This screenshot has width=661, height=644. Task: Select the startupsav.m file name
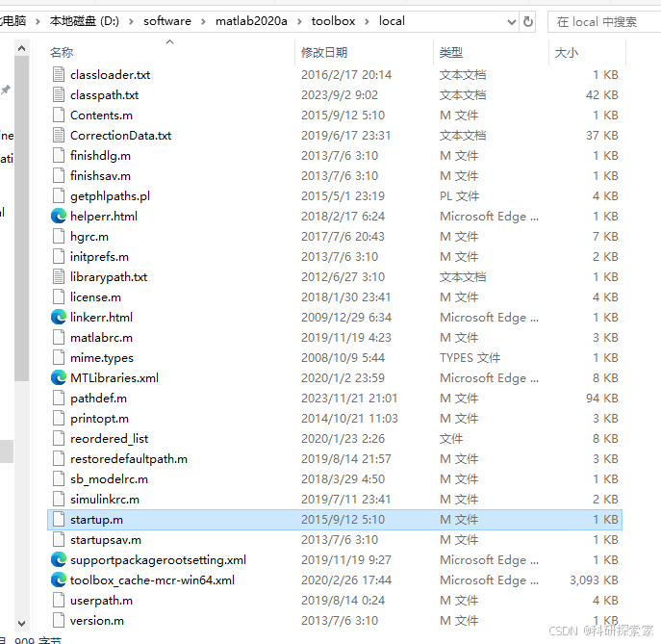(x=106, y=540)
